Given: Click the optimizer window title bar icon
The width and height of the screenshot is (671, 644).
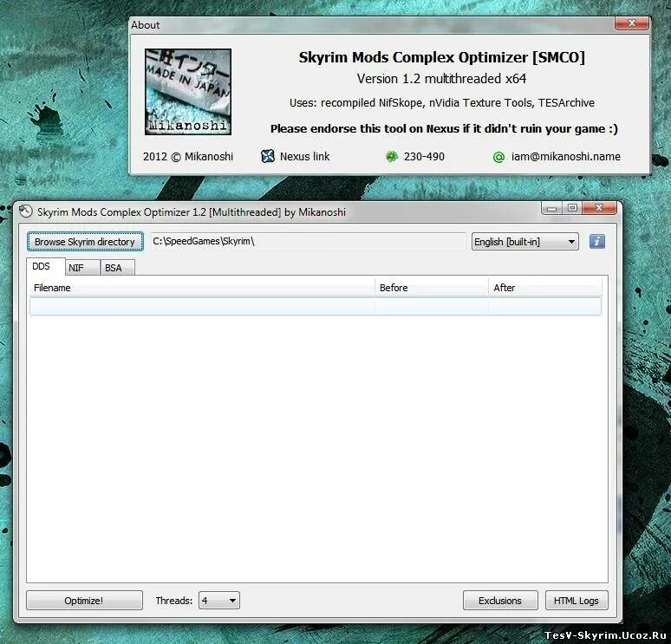Looking at the screenshot, I should [26, 211].
